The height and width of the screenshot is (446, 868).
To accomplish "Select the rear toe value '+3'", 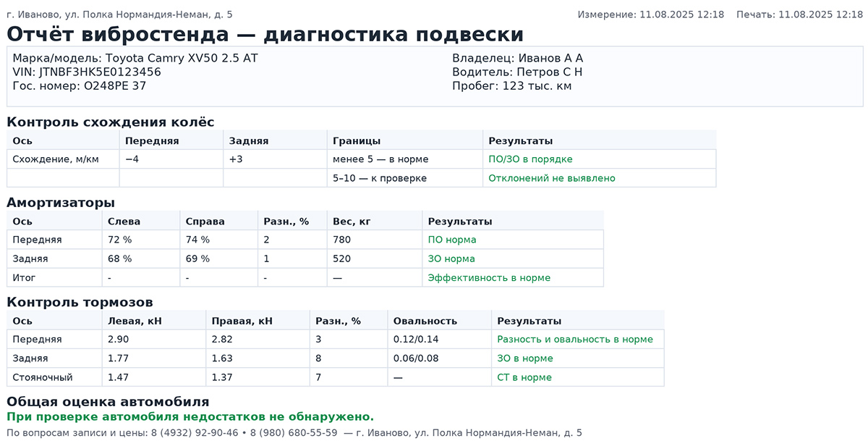I will [236, 159].
